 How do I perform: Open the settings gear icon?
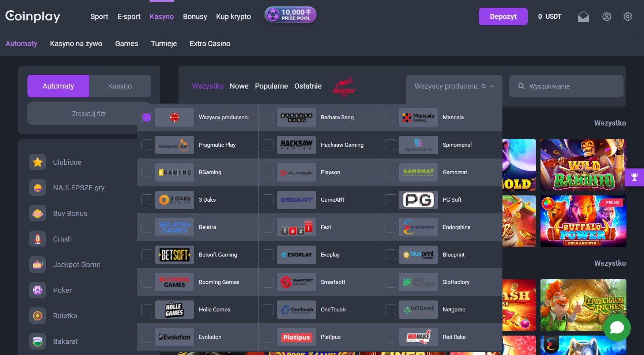pyautogui.click(x=628, y=16)
